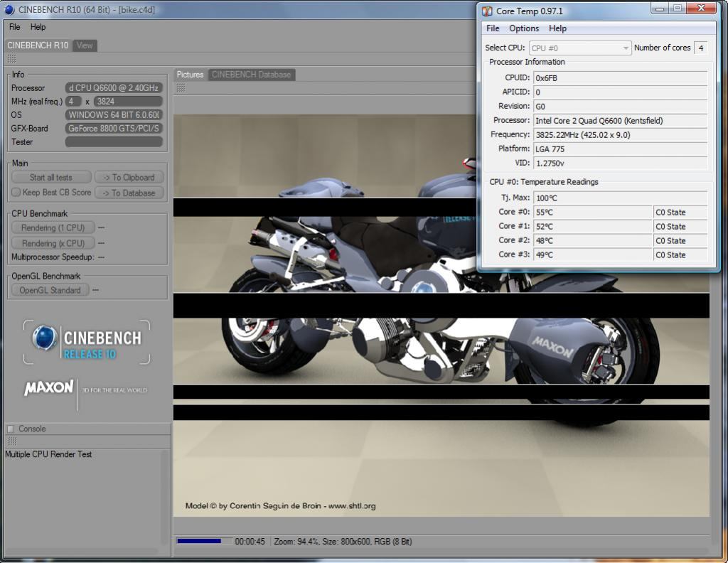Open the Select CPU dropdown in Core Temp
This screenshot has height=563, width=728.
click(x=580, y=48)
